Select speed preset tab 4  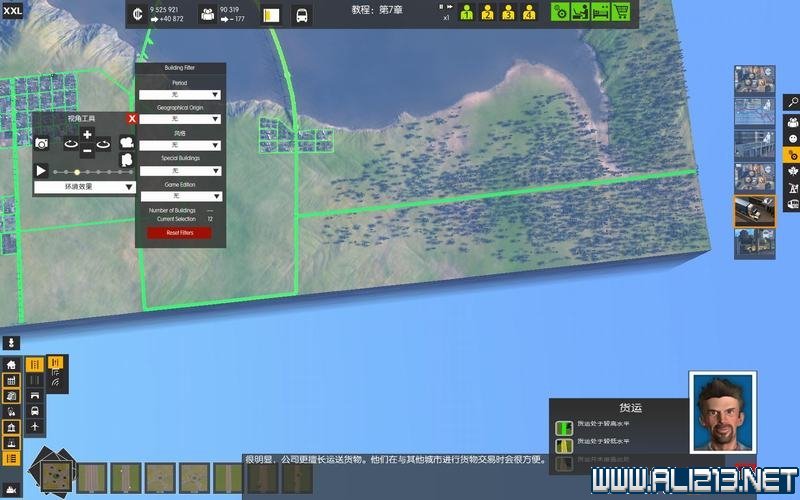tap(529, 14)
